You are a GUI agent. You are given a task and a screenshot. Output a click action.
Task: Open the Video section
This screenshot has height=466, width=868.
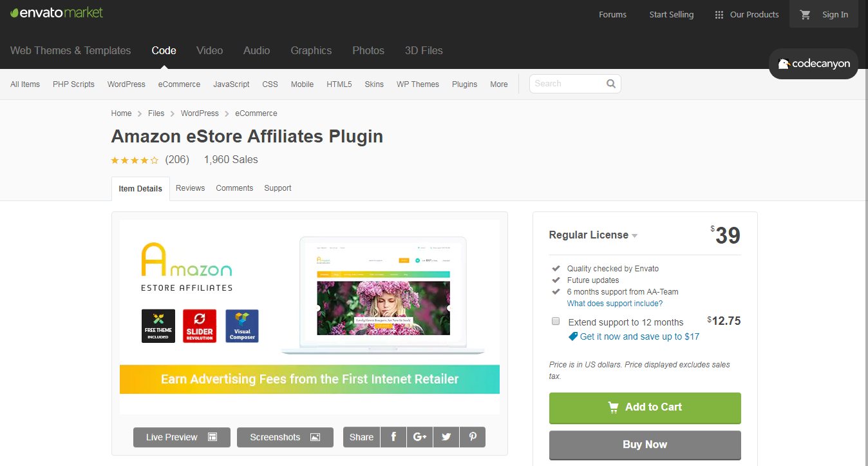pos(210,50)
